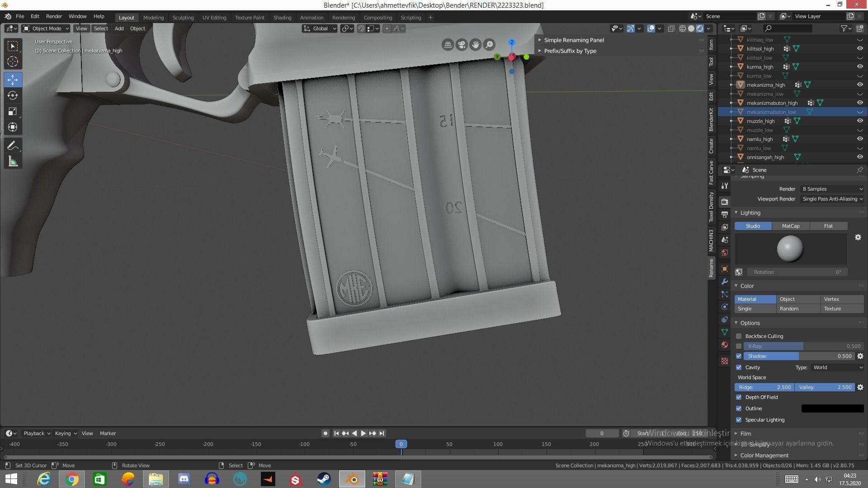Pin the properties editor context

(859, 170)
